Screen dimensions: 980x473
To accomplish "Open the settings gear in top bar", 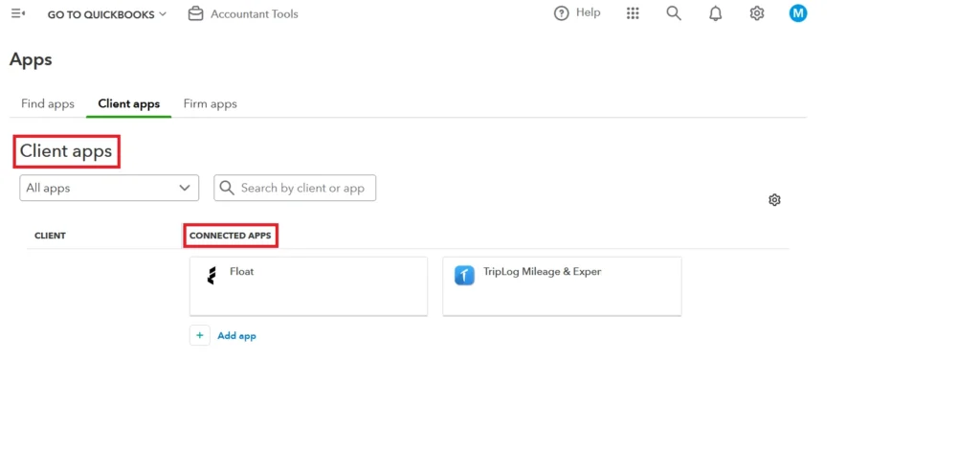I will pos(757,13).
